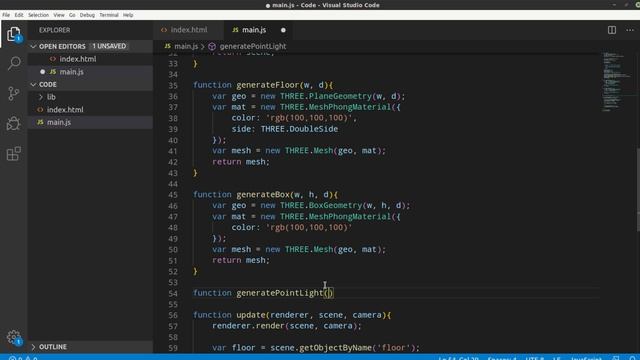640x360 pixels.
Task: Click the generatePointLight symbol icon in breadcrumb
Action: click(x=212, y=46)
